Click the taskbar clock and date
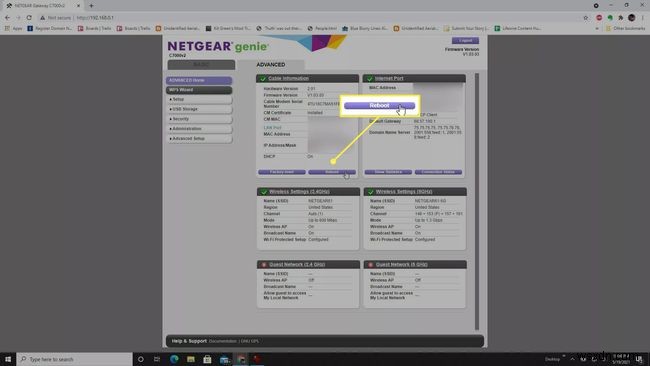This screenshot has width=650, height=366. (621, 359)
